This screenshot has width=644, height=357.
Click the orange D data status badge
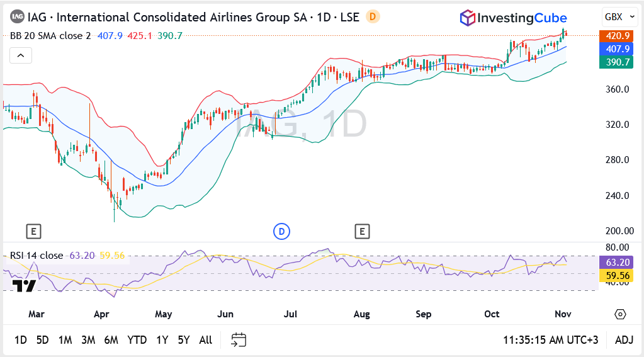pyautogui.click(x=373, y=17)
